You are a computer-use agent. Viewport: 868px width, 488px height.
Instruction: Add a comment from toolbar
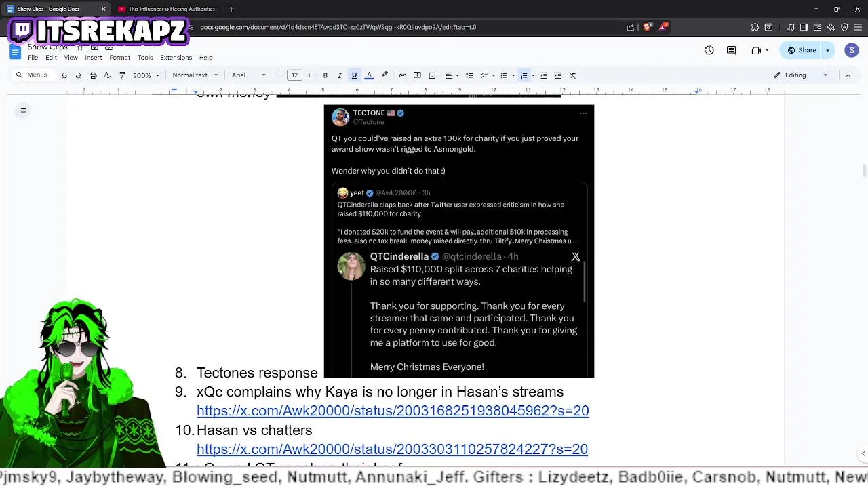[417, 75]
